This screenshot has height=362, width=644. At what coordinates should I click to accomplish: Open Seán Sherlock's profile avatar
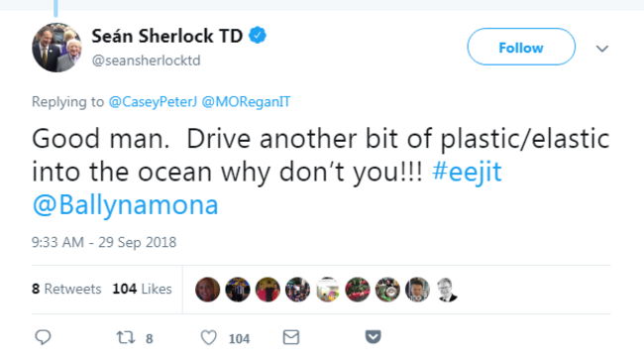pos(56,48)
